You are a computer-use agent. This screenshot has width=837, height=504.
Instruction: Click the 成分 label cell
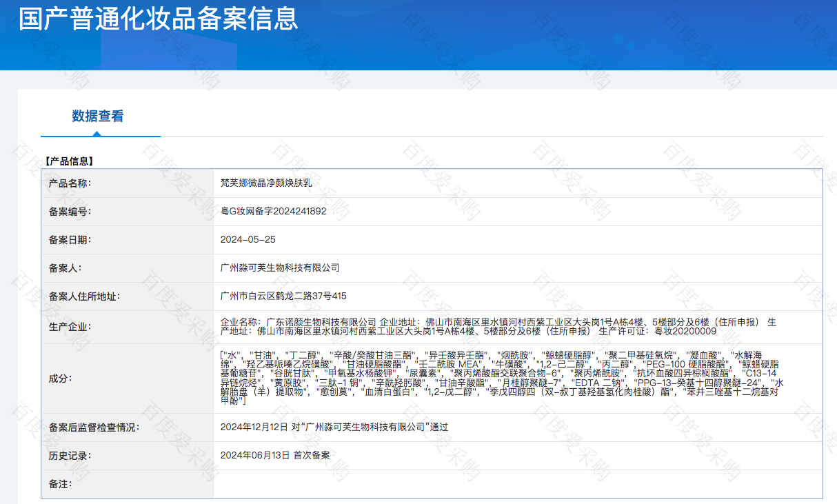click(x=128, y=379)
